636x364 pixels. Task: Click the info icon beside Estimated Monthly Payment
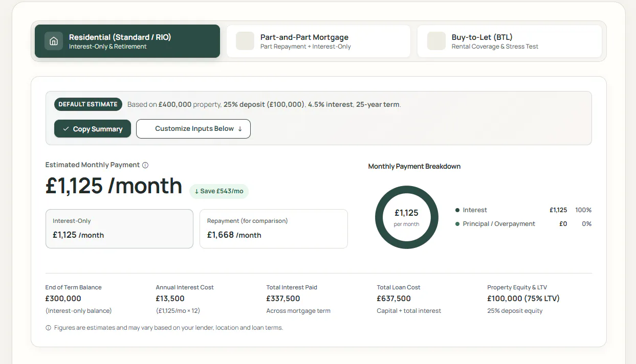(145, 165)
